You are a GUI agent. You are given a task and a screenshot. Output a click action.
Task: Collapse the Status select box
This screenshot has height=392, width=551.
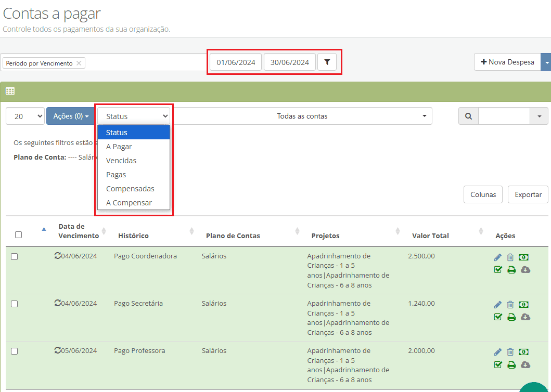[x=134, y=116]
